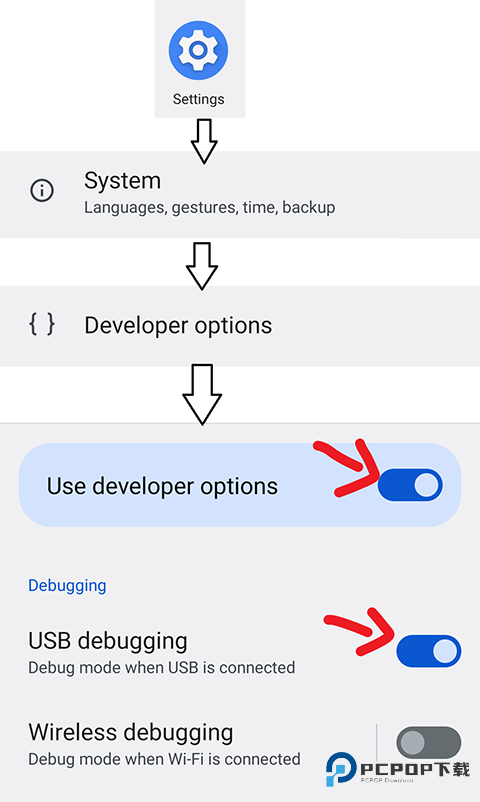Open the System menu entry title
480x802 pixels.
(122, 181)
